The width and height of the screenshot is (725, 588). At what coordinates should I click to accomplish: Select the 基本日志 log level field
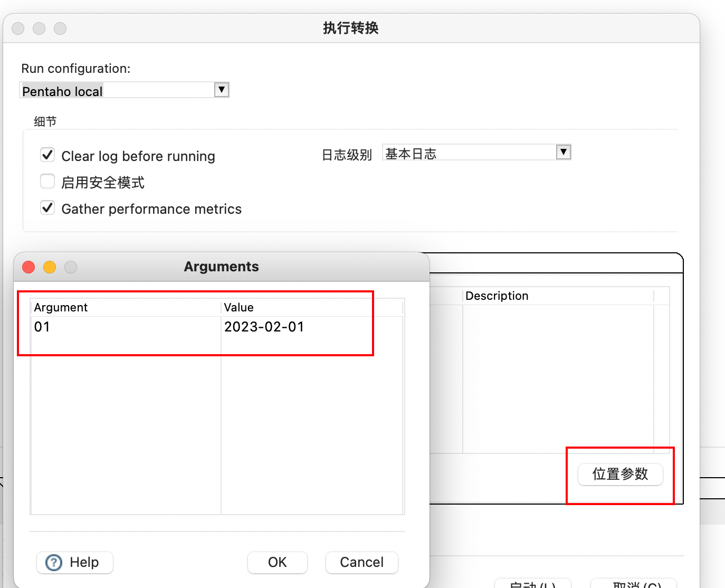(476, 153)
